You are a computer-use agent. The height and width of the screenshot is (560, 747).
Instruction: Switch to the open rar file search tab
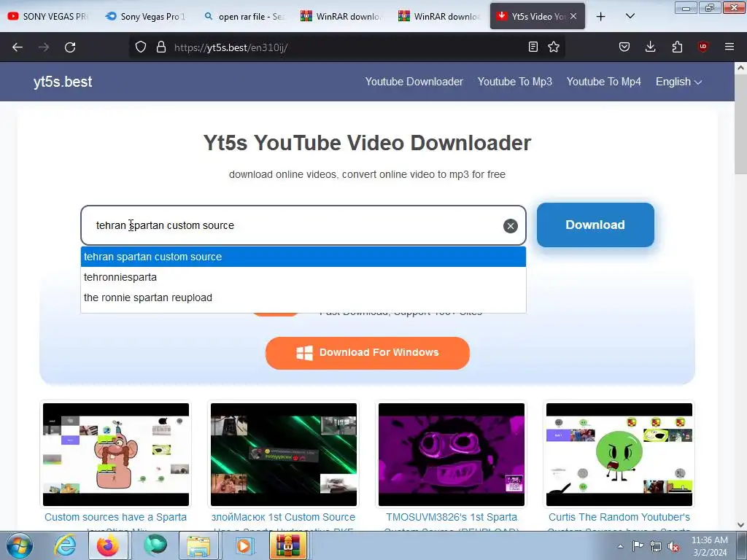[x=244, y=16]
